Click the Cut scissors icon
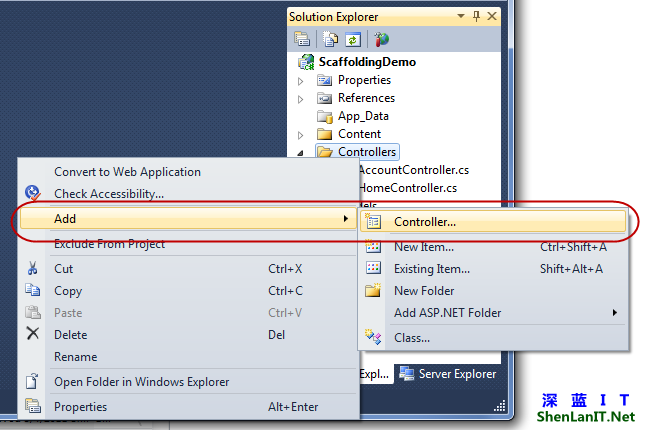 pyautogui.click(x=32, y=269)
